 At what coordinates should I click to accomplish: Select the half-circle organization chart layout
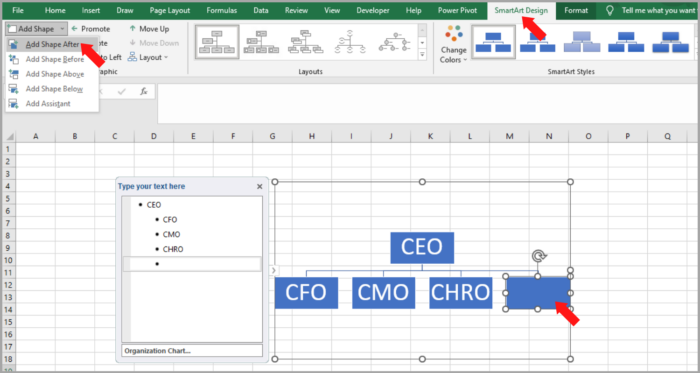pyautogui.click(x=350, y=42)
